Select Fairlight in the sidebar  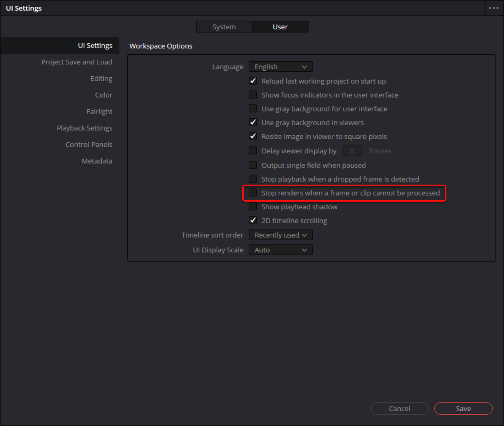pyautogui.click(x=99, y=111)
